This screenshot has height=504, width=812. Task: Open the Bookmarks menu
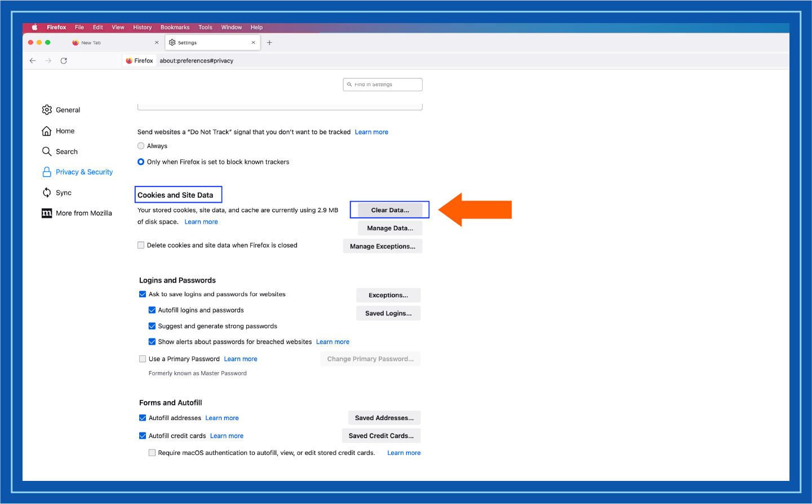tap(175, 27)
